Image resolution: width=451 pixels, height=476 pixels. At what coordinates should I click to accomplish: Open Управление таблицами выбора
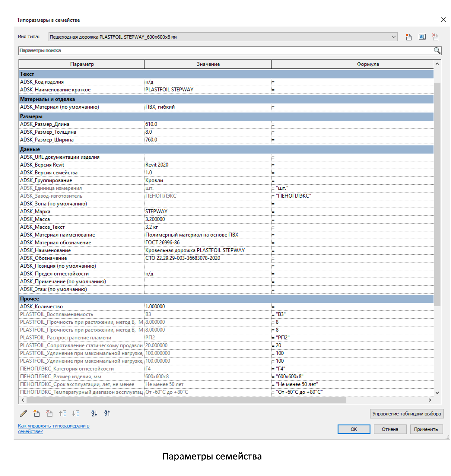pyautogui.click(x=407, y=413)
